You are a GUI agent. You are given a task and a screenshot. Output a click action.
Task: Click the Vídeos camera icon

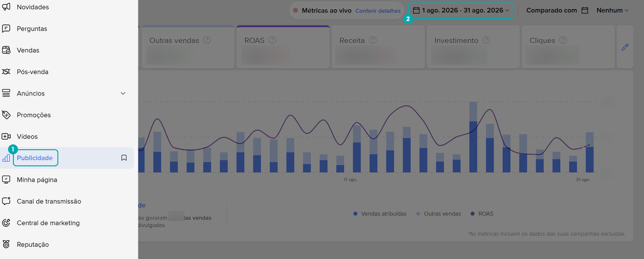tap(6, 136)
